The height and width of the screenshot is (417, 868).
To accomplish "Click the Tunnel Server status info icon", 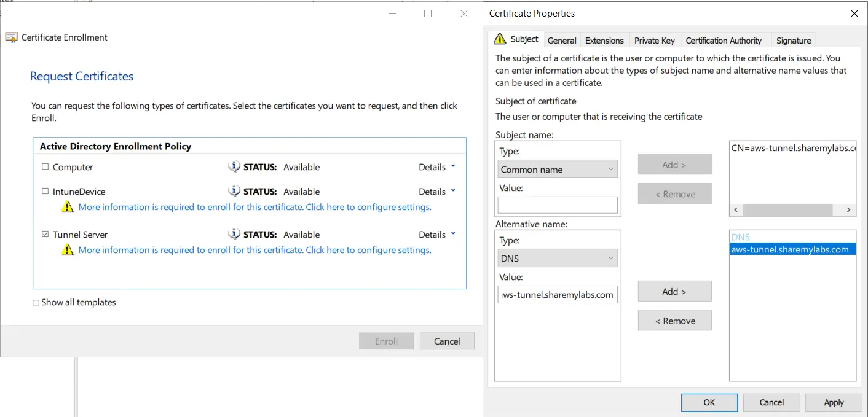I will 234,234.
